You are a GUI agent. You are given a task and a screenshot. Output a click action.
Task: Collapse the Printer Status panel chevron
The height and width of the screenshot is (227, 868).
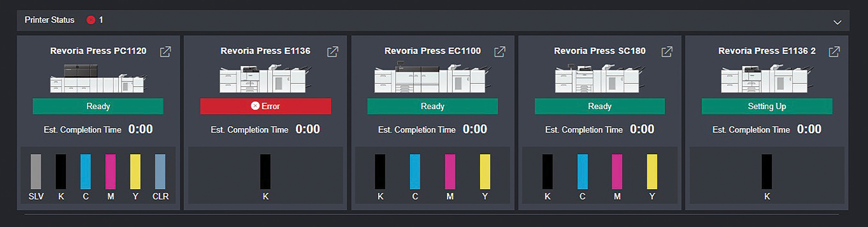[837, 22]
